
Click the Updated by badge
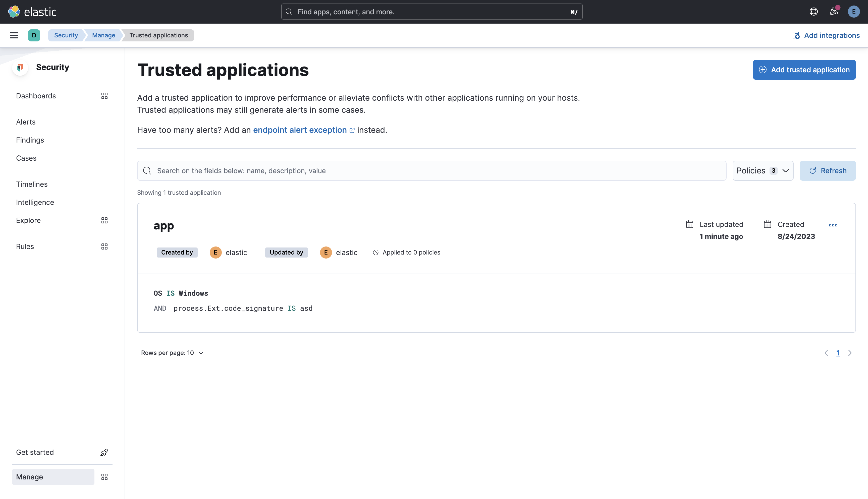(x=286, y=253)
